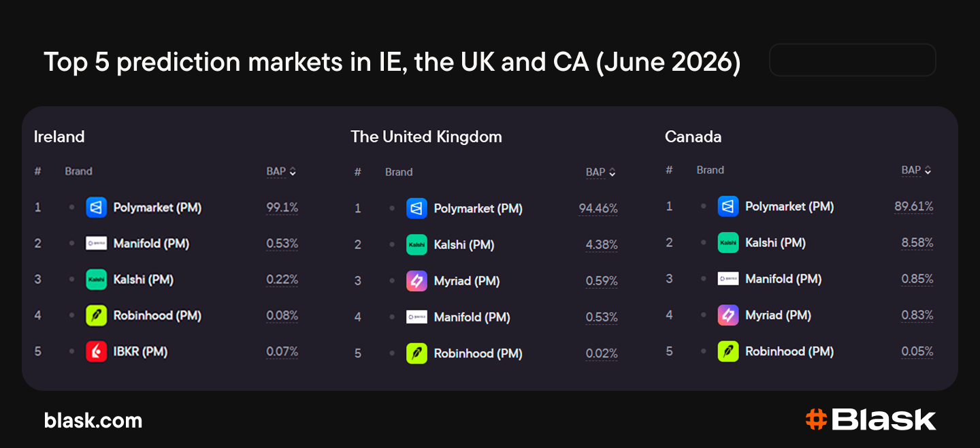Screen dimensions: 980x448
Task: Click the empty box beside the title
Action: tap(852, 60)
